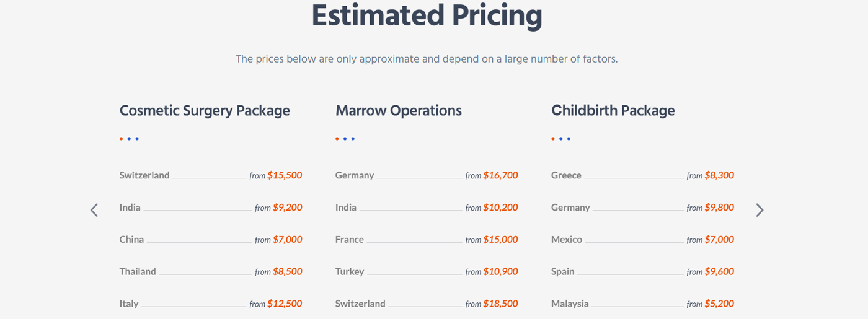Choose France in Marrow Operations list
This screenshot has height=319, width=868.
[x=350, y=239]
